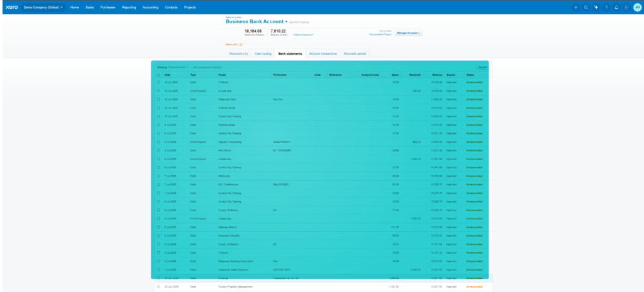
Task: Sort by the Reference column header
Action: click(x=335, y=75)
